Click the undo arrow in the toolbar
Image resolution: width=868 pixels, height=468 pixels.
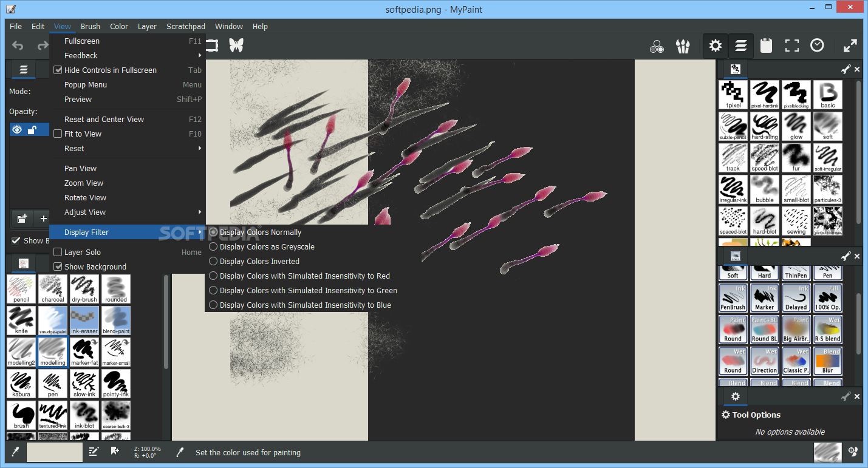click(x=18, y=46)
